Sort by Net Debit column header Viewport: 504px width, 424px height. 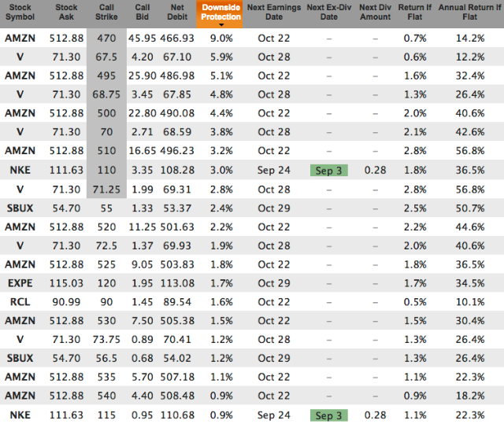(x=177, y=13)
